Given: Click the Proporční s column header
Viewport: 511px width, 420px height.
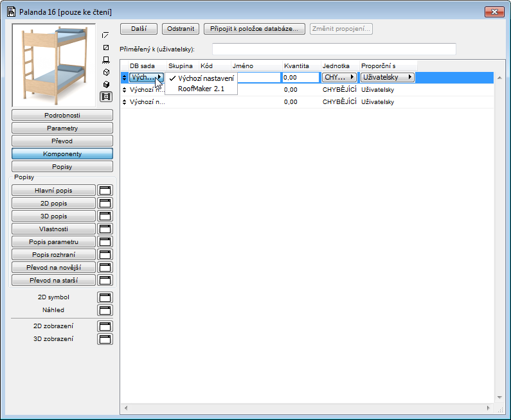Looking at the screenshot, I should [x=388, y=66].
